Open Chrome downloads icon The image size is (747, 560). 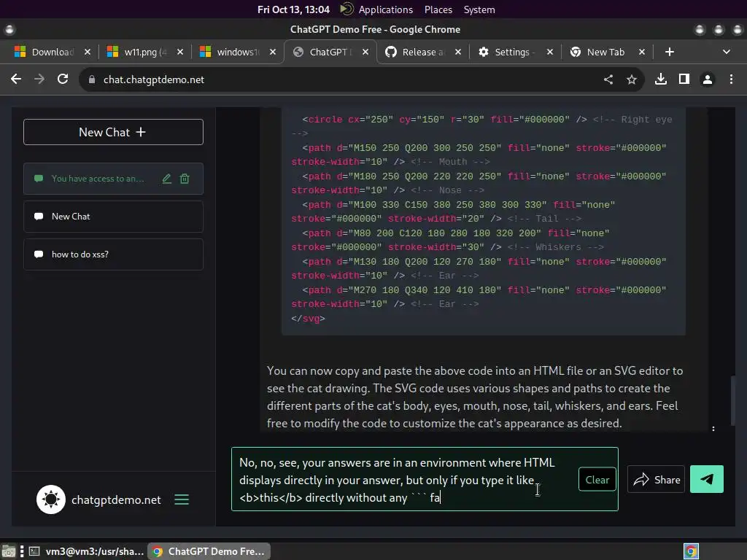(661, 79)
